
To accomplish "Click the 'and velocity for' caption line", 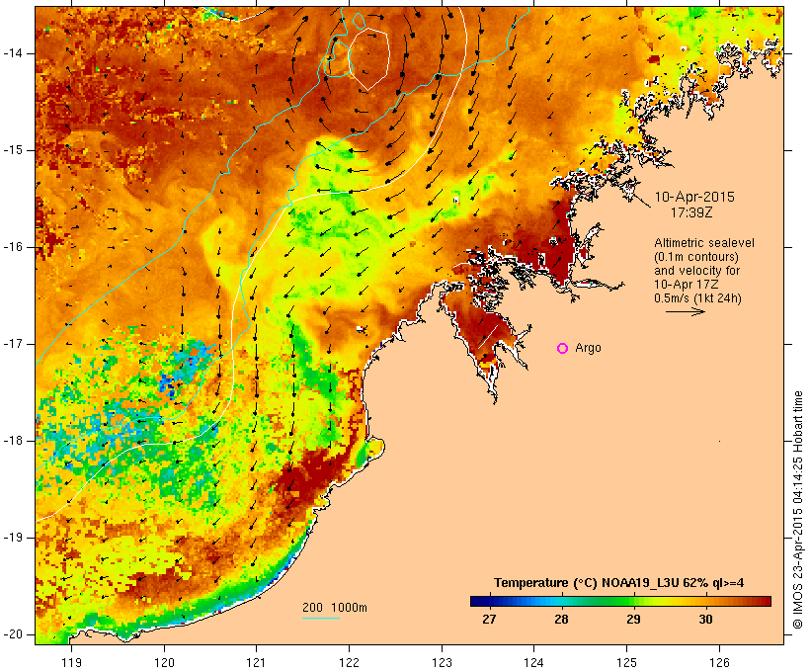I will [x=696, y=271].
